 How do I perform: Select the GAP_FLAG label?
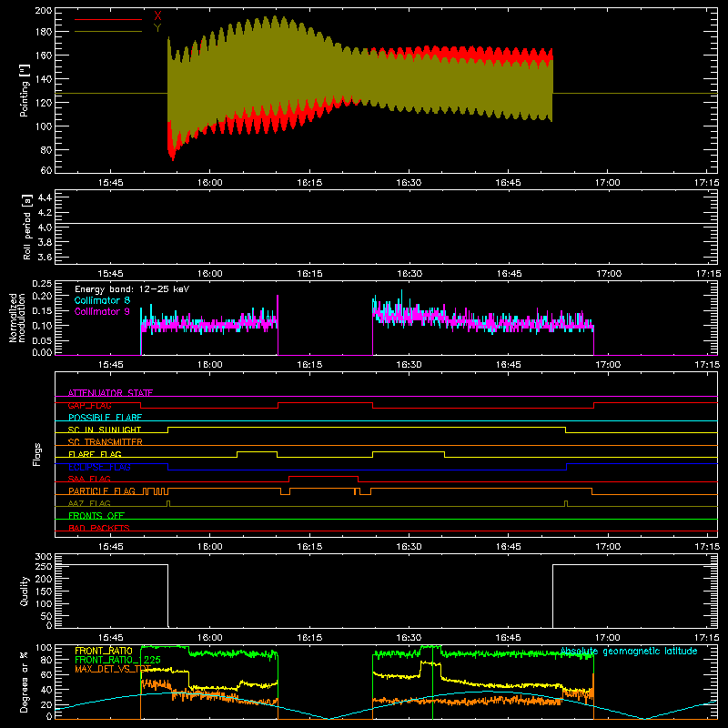coord(89,405)
